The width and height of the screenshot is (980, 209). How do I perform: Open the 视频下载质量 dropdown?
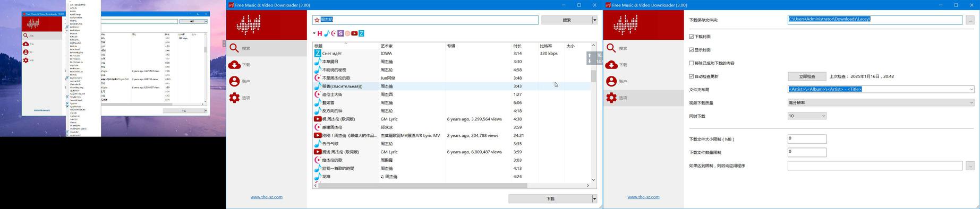[881, 102]
